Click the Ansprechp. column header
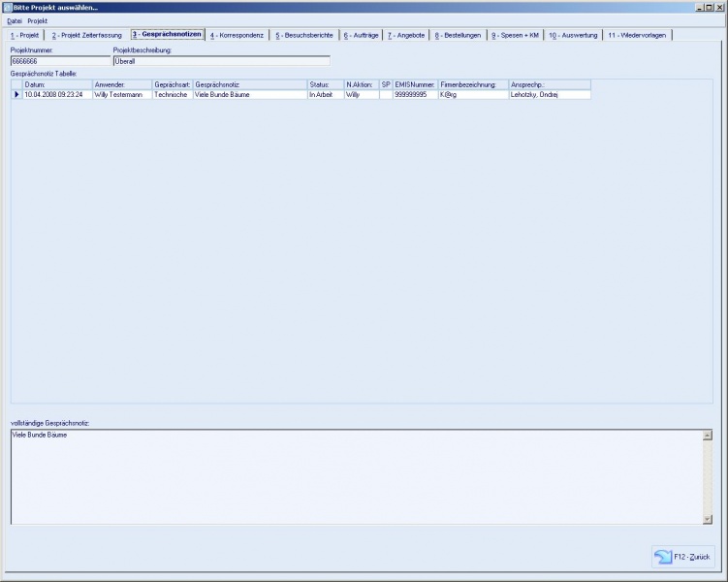The width and height of the screenshot is (728, 582). pyautogui.click(x=550, y=84)
